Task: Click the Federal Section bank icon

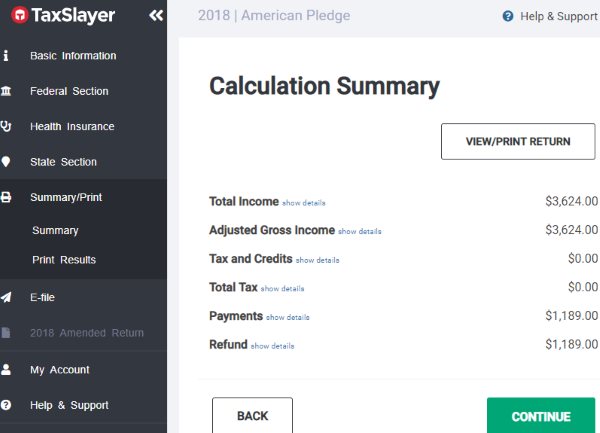Action: [x=7, y=91]
